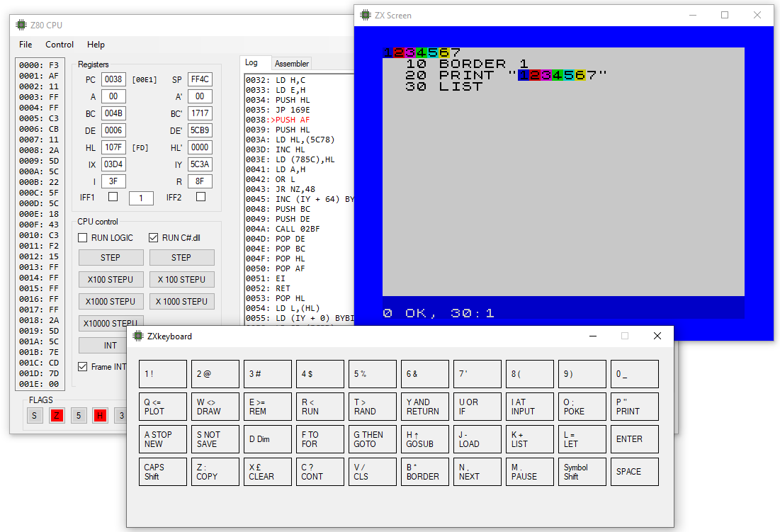The width and height of the screenshot is (780, 532).
Task: Click the W DRAW key
Action: click(x=215, y=407)
